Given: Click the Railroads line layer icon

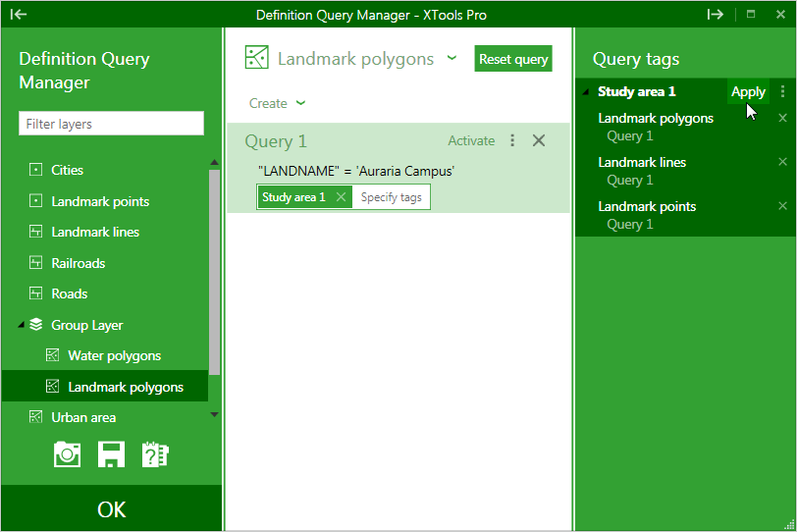Looking at the screenshot, I should [x=35, y=263].
